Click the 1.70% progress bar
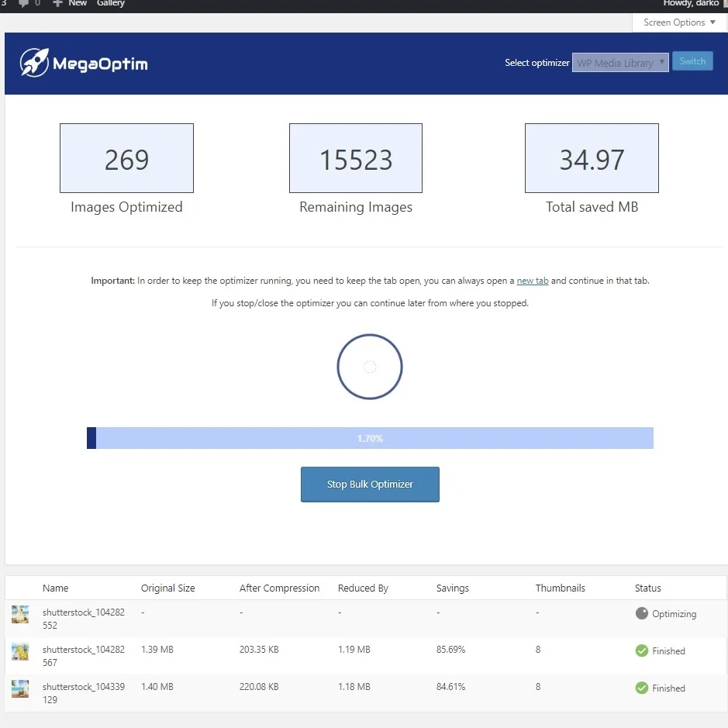 pyautogui.click(x=370, y=438)
